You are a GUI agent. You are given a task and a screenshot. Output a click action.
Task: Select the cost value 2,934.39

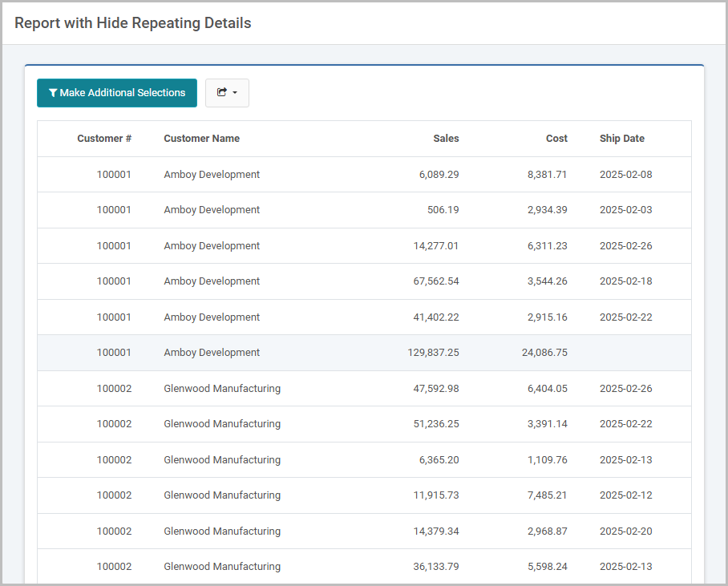click(x=547, y=210)
